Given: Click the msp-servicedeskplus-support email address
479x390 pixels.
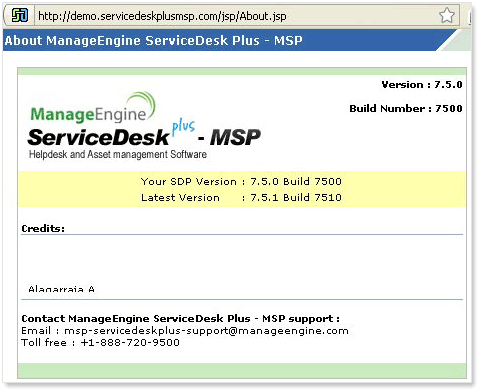Looking at the screenshot, I should pos(206,331).
